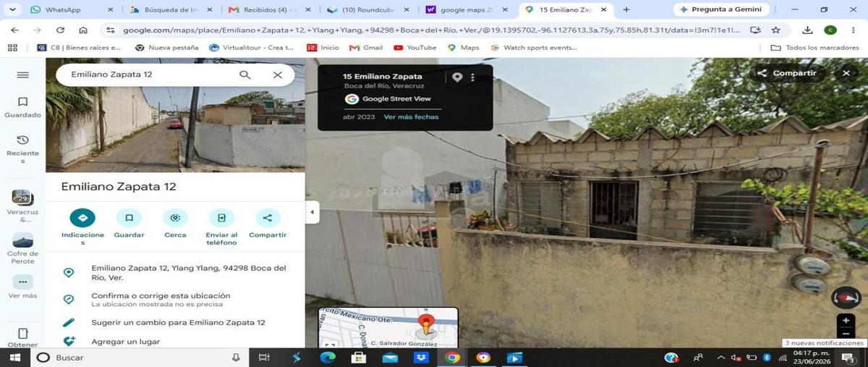Close the Street View with the X
The height and width of the screenshot is (367, 868).
(846, 73)
